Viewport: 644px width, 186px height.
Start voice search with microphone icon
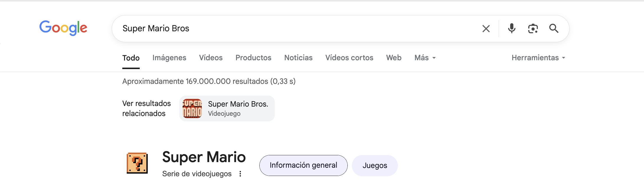pos(512,29)
